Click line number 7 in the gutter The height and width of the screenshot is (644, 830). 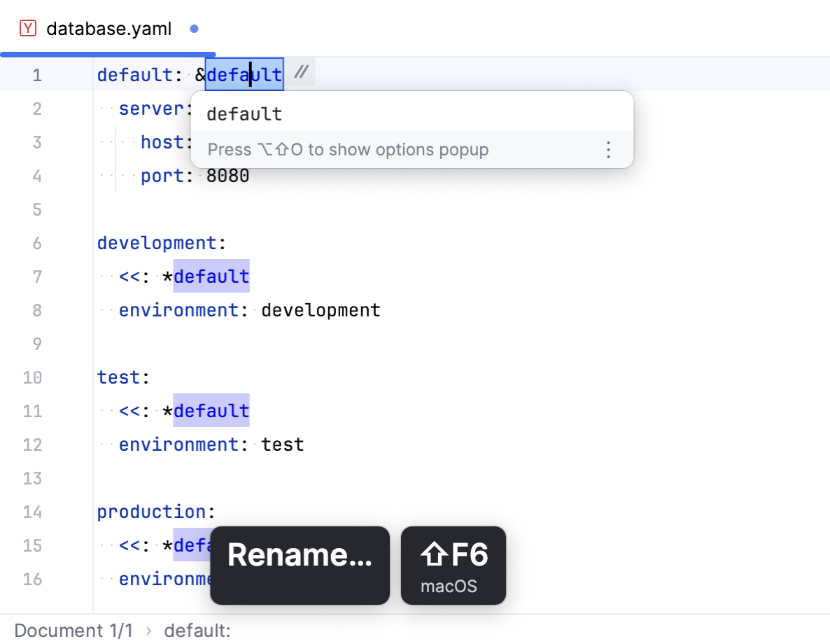[x=37, y=276]
